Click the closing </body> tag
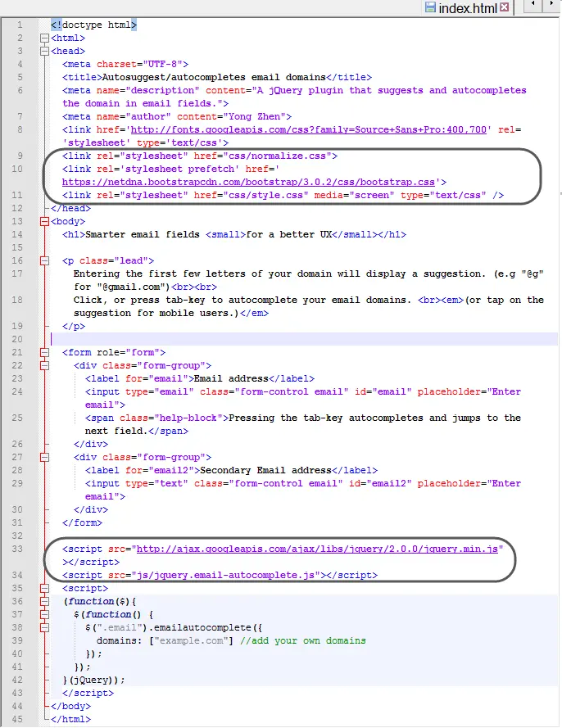Screen dimensions: 562x728 pos(70,706)
